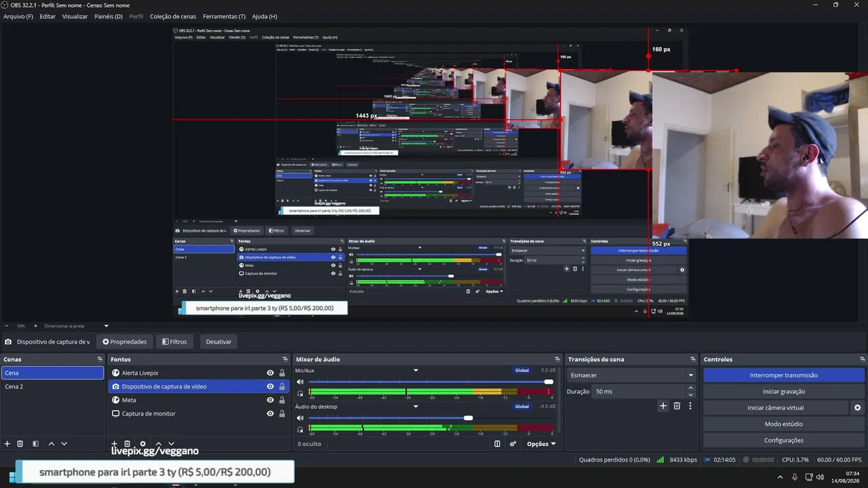The image size is (868, 488).
Task: Open the Painéis menu
Action: 108,16
